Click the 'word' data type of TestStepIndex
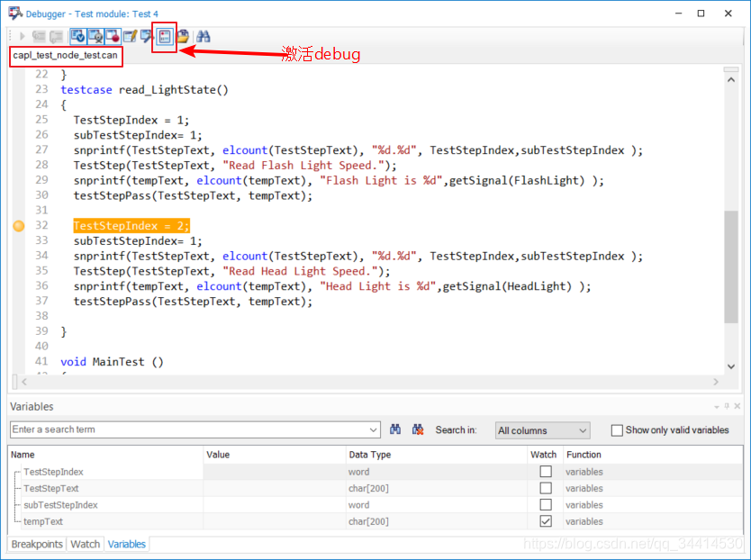 [x=358, y=472]
